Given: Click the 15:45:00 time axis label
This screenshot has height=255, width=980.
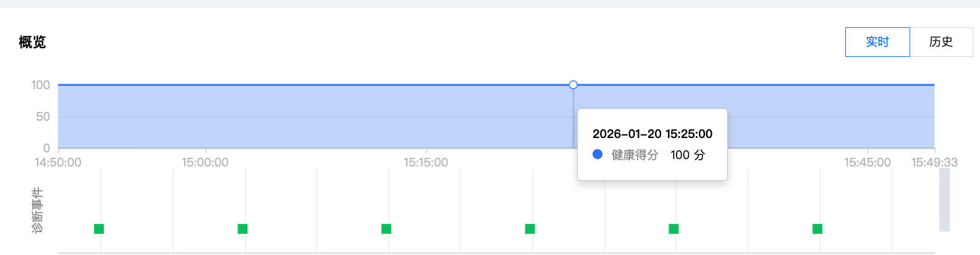Looking at the screenshot, I should click(x=867, y=163).
